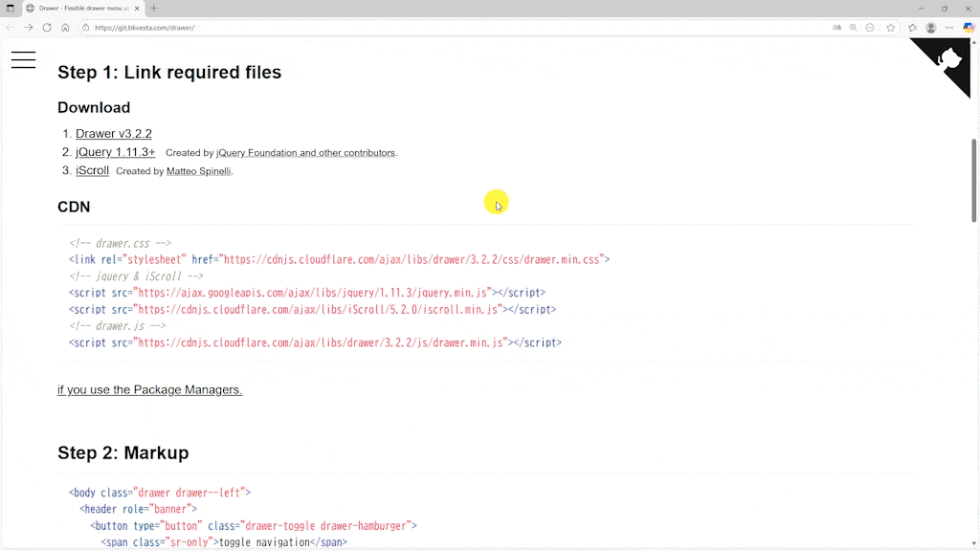Open a new tab with plus button
Screen dimensions: 980x551
point(154,9)
